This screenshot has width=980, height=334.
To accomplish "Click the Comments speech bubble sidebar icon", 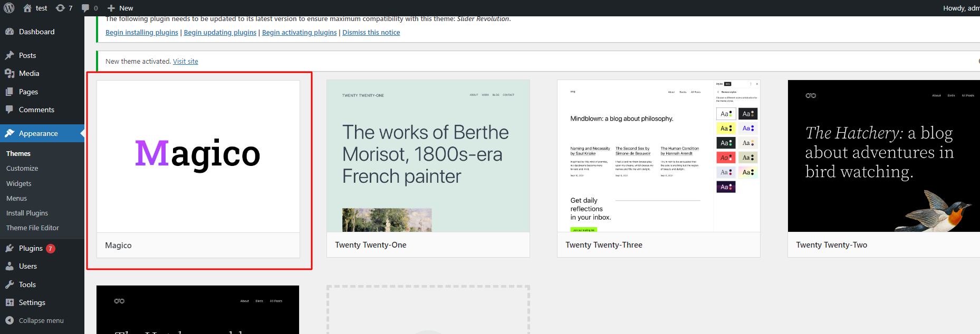I will pos(9,110).
